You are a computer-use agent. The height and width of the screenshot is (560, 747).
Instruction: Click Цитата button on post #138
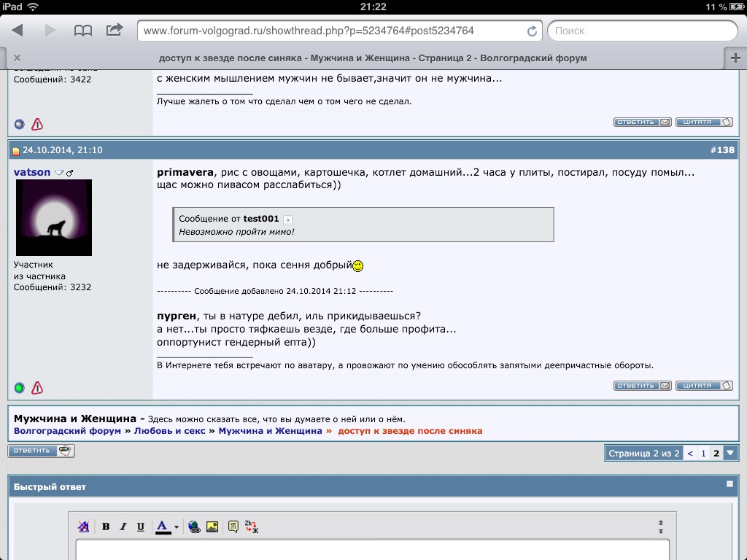tap(704, 386)
